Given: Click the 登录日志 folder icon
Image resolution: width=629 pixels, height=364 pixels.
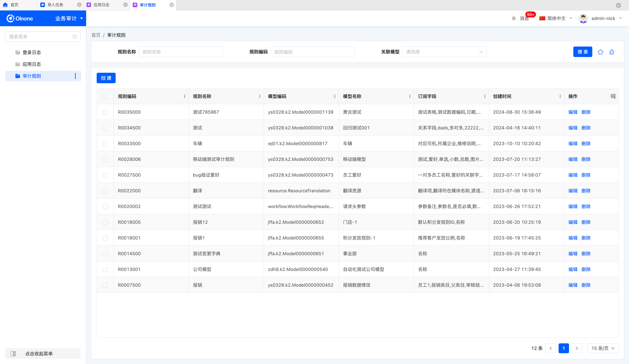Looking at the screenshot, I should tap(18, 52).
